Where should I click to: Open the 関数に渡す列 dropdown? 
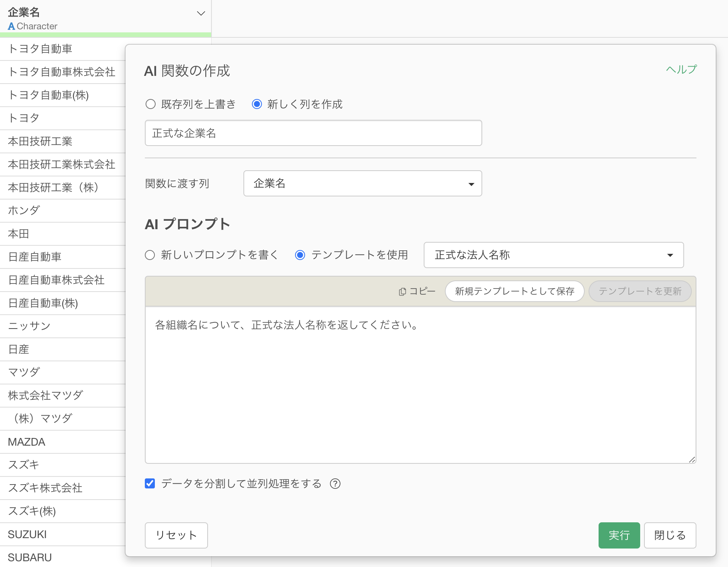pyautogui.click(x=362, y=184)
